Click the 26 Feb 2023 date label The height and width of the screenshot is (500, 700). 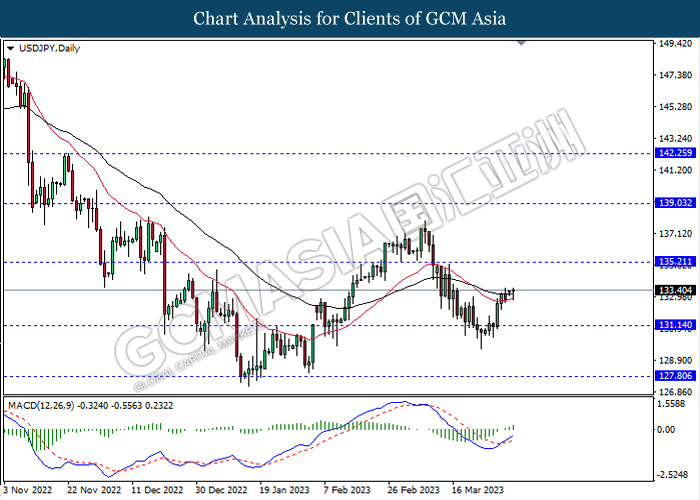[x=413, y=490]
